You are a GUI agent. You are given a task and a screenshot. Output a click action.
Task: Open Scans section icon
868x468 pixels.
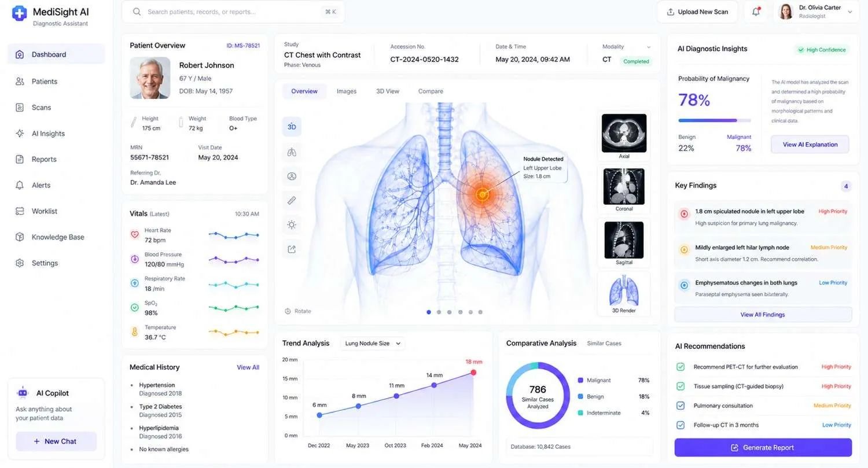(x=20, y=108)
